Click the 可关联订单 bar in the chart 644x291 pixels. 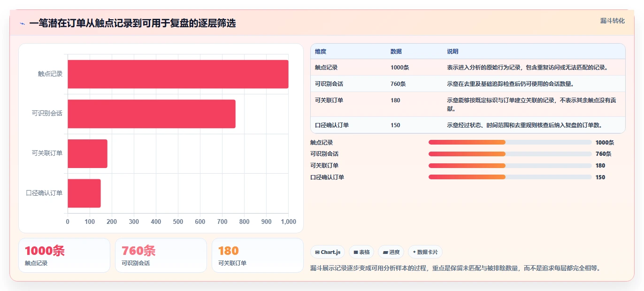tap(87, 153)
